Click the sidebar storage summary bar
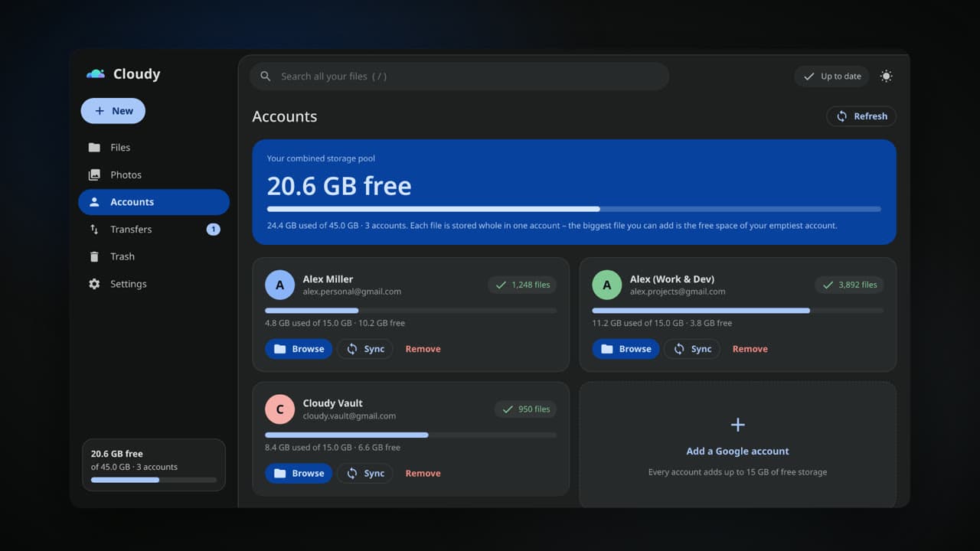This screenshot has width=980, height=551. [x=154, y=480]
